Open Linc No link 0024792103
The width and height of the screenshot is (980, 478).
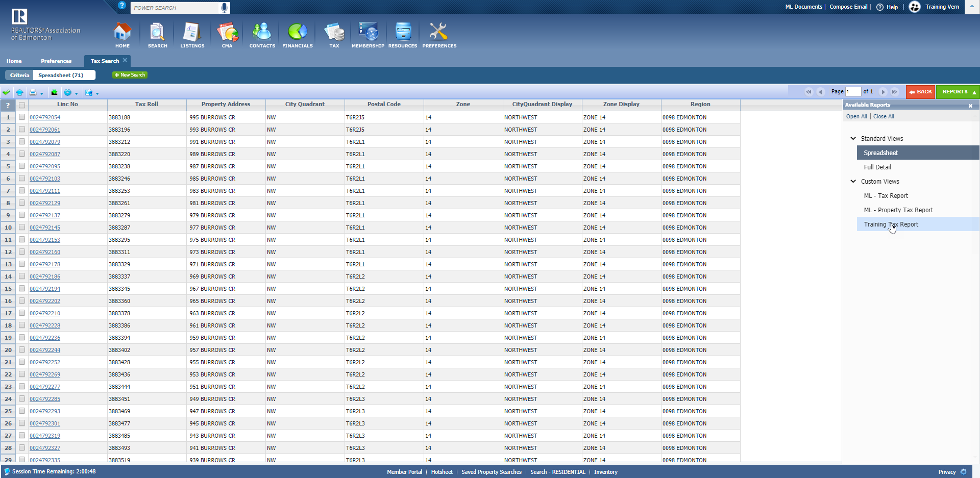pos(45,179)
